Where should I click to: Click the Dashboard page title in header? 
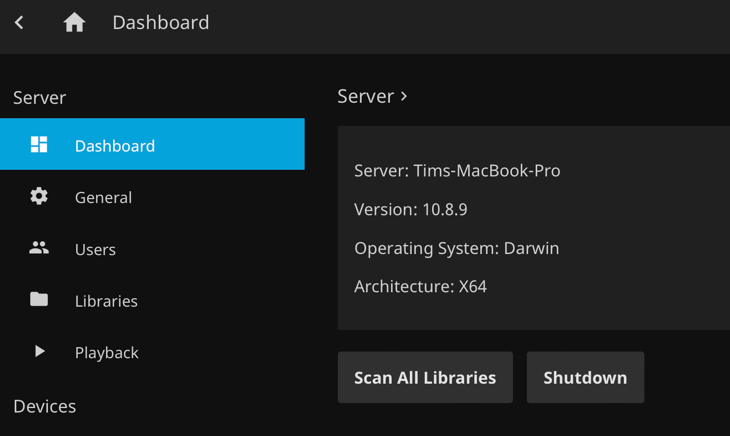160,22
